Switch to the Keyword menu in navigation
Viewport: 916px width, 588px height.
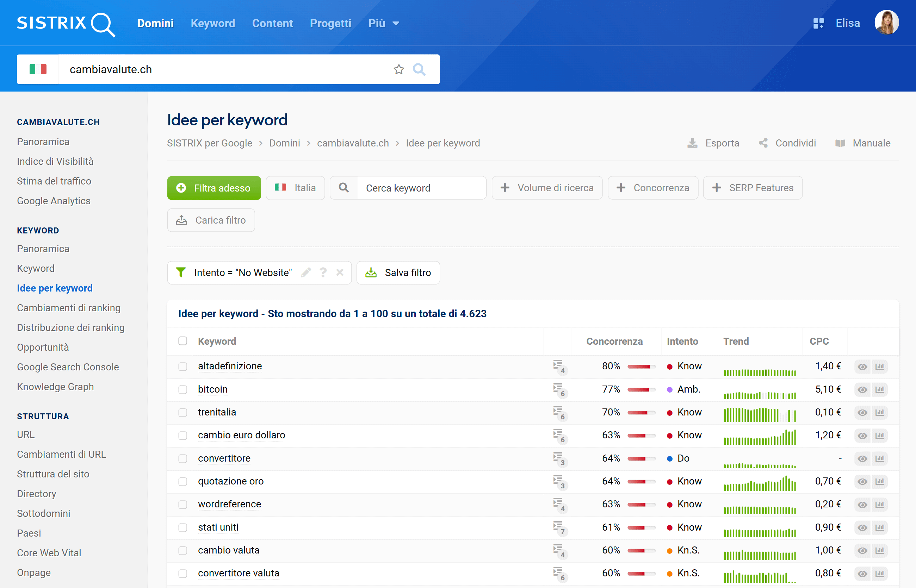tap(213, 23)
